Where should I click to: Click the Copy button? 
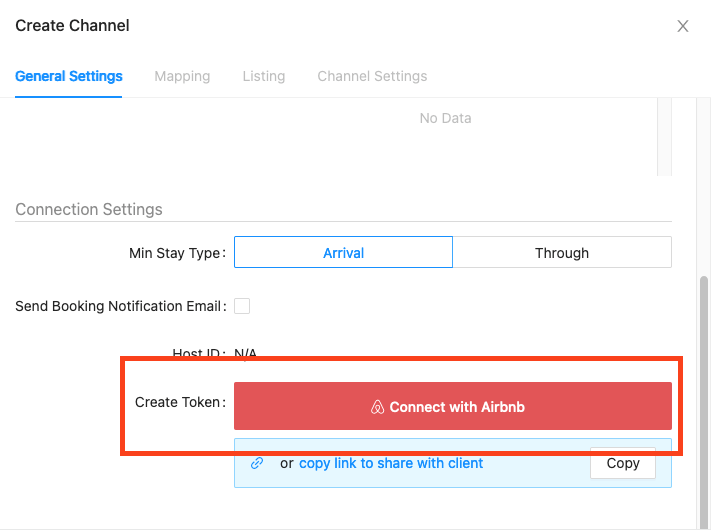tap(623, 463)
